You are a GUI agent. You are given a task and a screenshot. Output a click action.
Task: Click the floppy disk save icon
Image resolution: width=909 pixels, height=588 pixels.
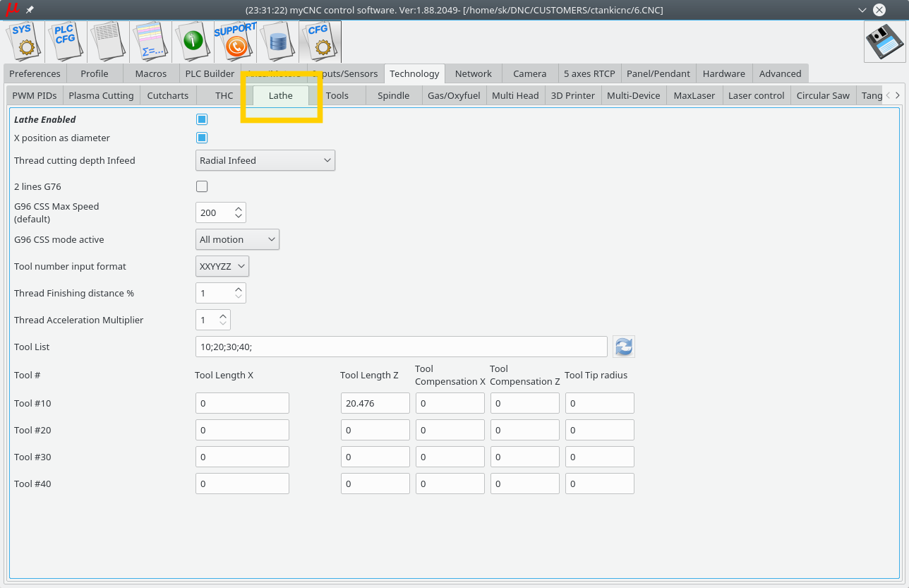pos(884,42)
